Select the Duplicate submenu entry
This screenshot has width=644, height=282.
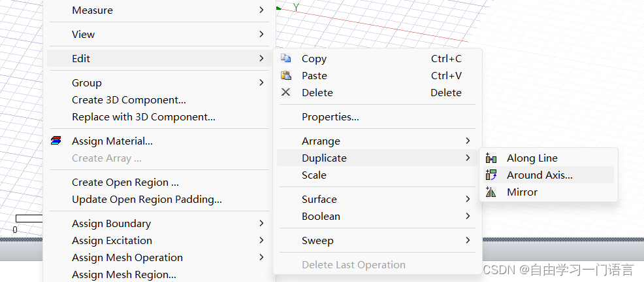pyautogui.click(x=378, y=158)
